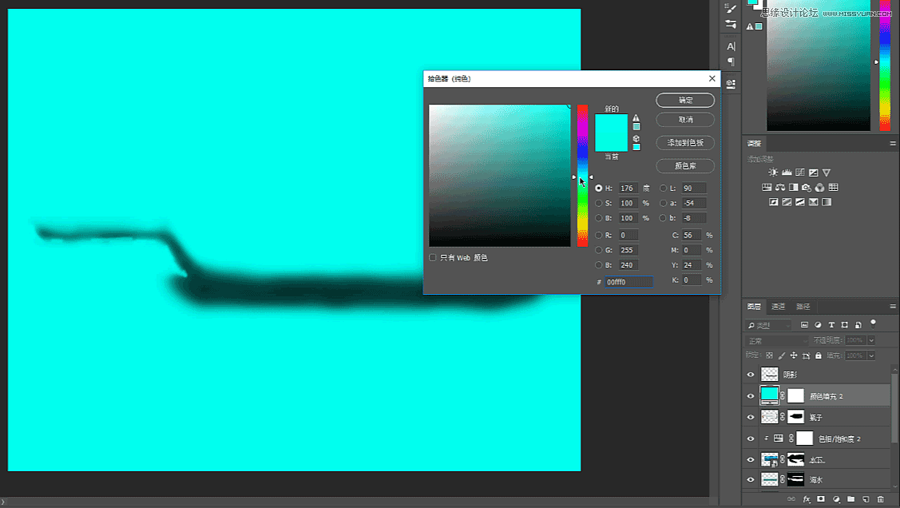Switch to the 路径 (Paths) tab

803,307
